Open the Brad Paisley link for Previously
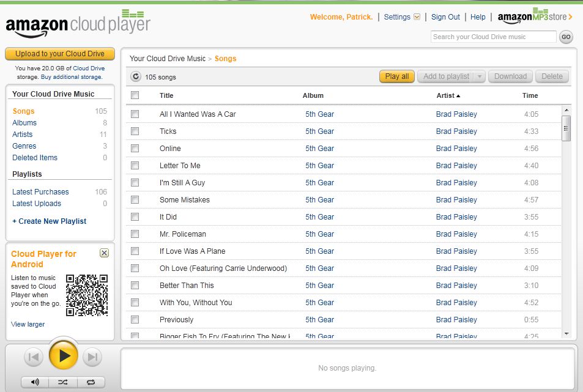This screenshot has width=583, height=392. [x=456, y=320]
